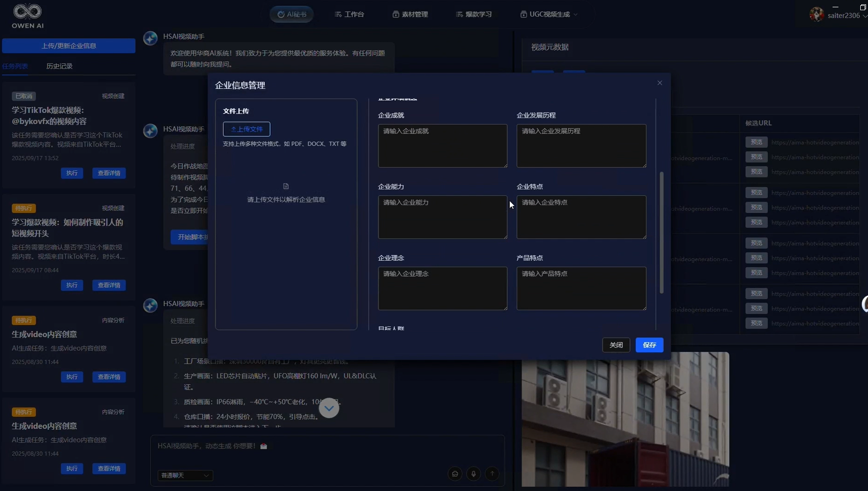The height and width of the screenshot is (491, 868).
Task: Click the saiter2306 user avatar picture
Action: pos(817,15)
